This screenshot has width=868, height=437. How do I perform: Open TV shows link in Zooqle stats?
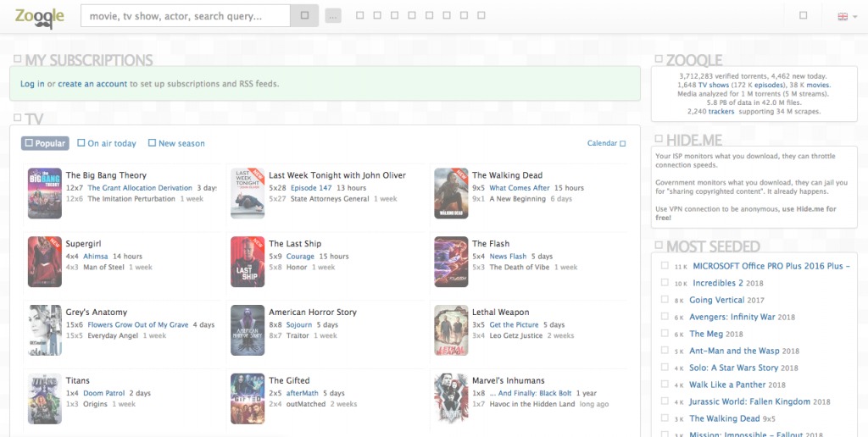[x=714, y=86]
